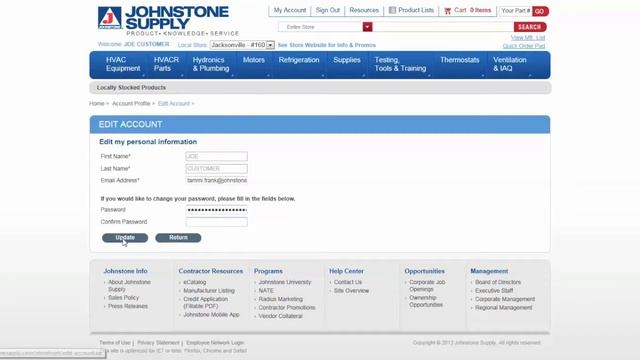Open About Johnstone Supply link
The image size is (640, 360).
coord(129,285)
